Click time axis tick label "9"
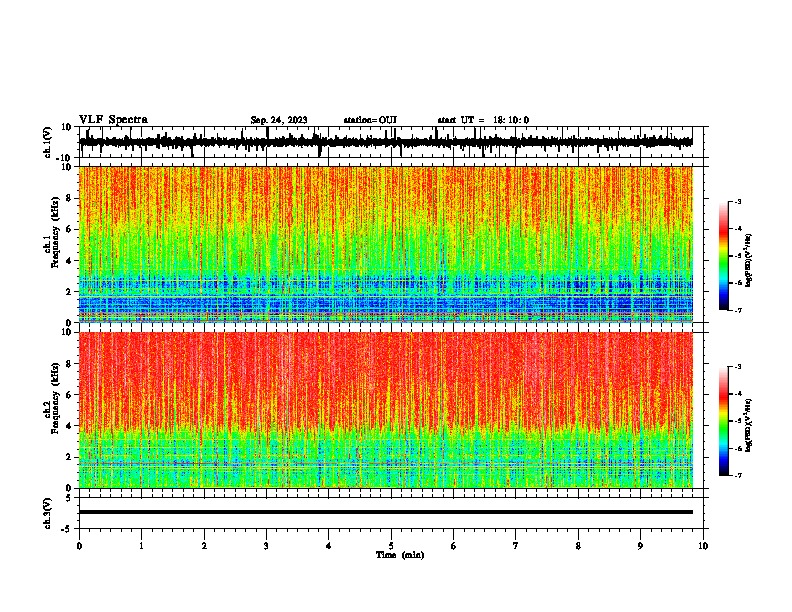The image size is (792, 612). [640, 546]
